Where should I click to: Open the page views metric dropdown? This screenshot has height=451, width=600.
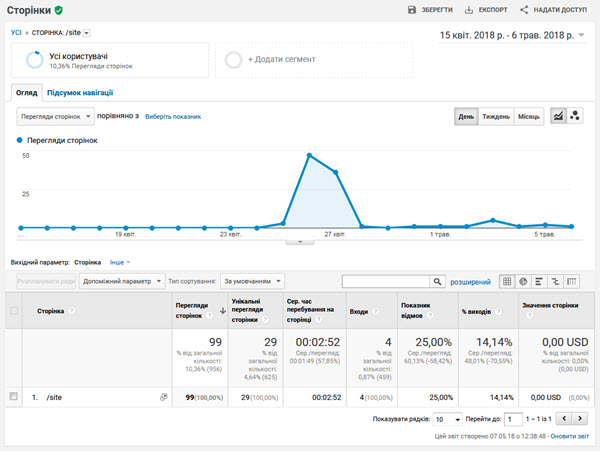pyautogui.click(x=55, y=116)
